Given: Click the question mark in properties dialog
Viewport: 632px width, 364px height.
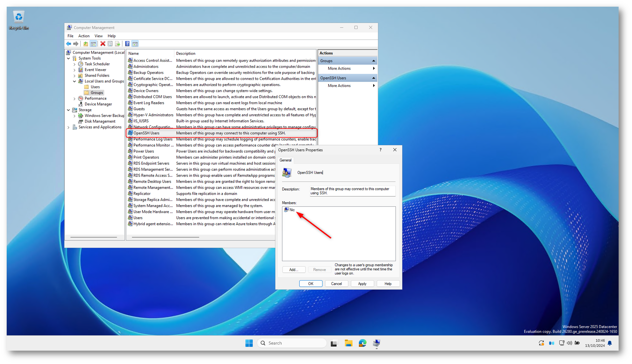Looking at the screenshot, I should (x=380, y=150).
